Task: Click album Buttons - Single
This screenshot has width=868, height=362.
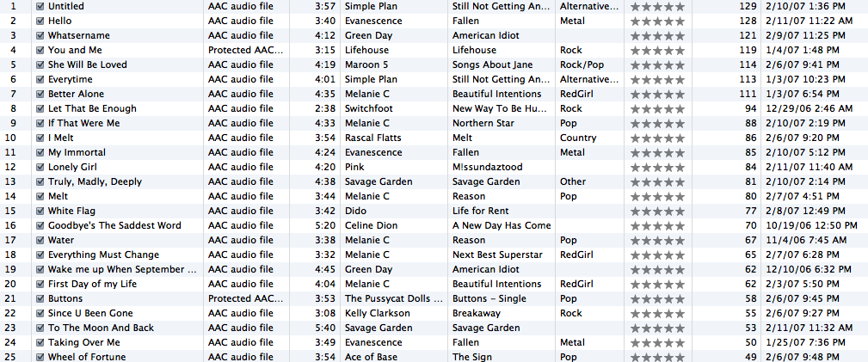Action: pos(488,298)
